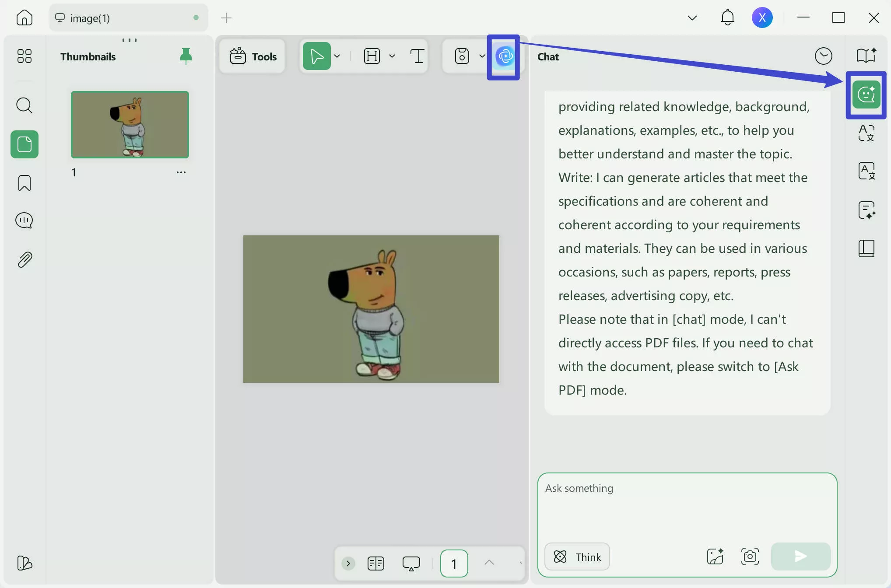Toggle the AI chat mode sidebar button
This screenshot has height=588, width=891.
[866, 94]
